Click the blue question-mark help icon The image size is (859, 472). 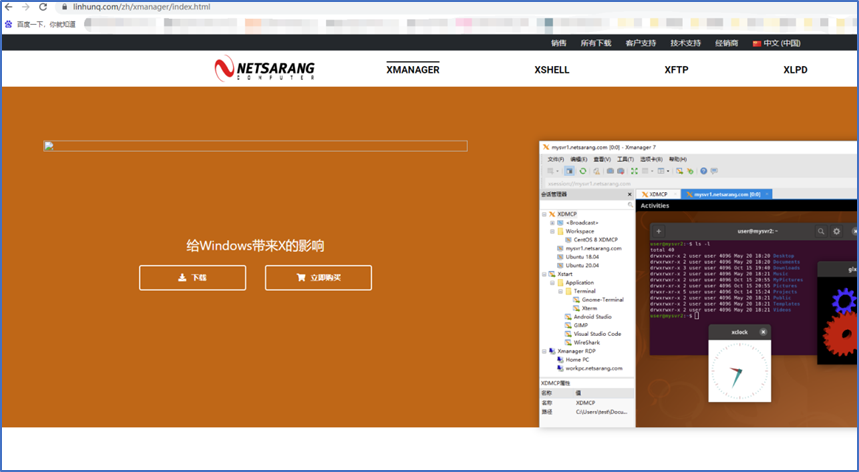coord(703,171)
